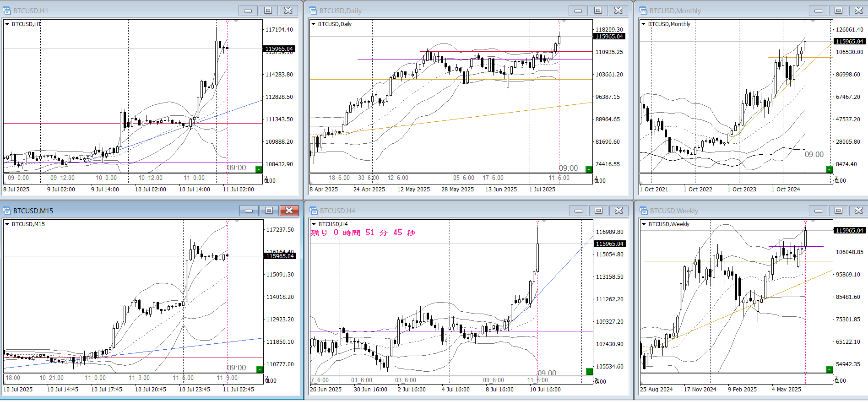The height and width of the screenshot is (401, 868).
Task: Click the 24 Apr 2025 date on the Daily time axis
Action: [369, 189]
